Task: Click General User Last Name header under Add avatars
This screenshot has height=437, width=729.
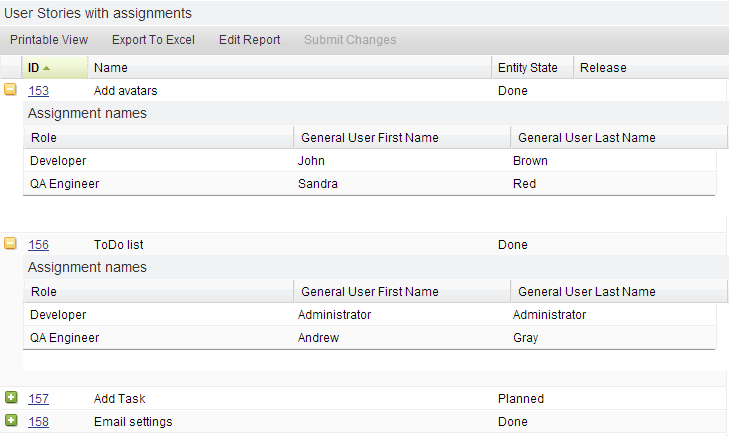Action: coord(586,138)
